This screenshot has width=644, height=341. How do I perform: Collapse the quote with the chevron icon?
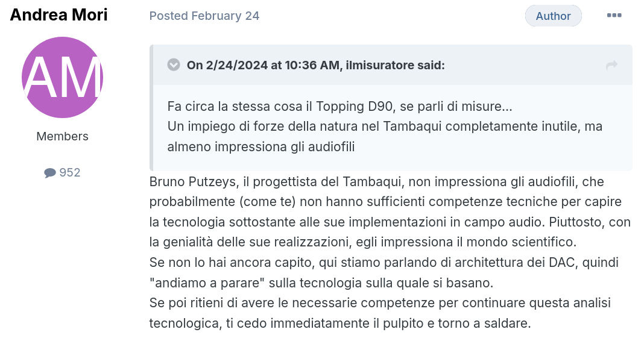coord(174,65)
